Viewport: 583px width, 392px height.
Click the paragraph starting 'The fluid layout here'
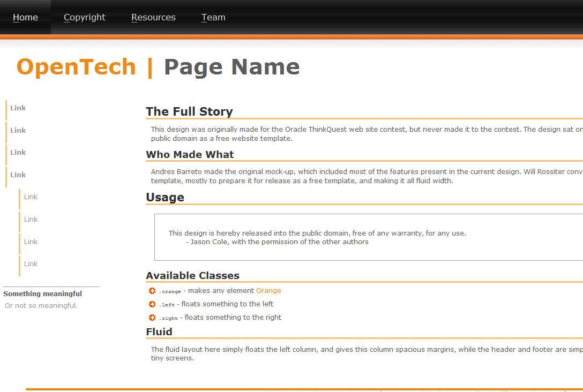tap(367, 354)
